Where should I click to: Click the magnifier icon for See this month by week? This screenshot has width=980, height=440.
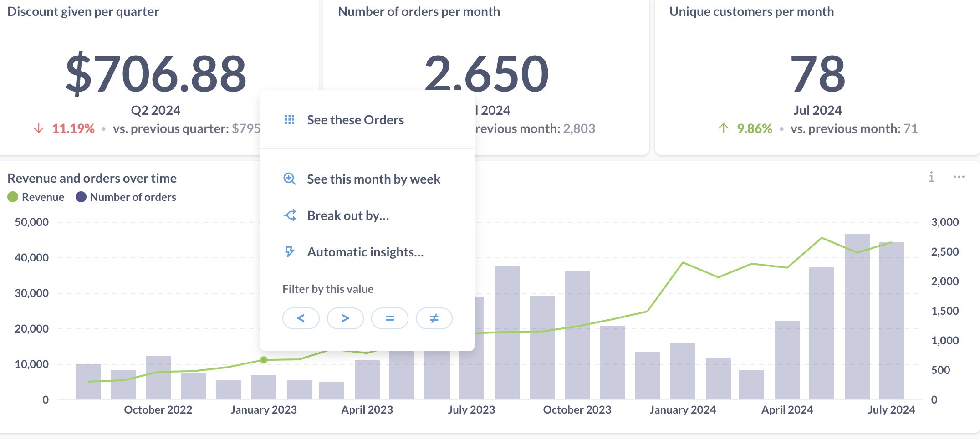[290, 179]
